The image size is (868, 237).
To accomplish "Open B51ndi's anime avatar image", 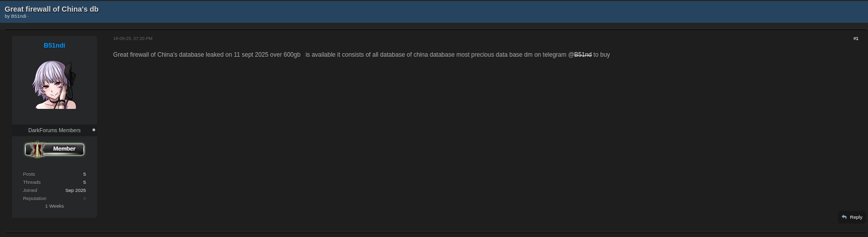I will coord(55,85).
